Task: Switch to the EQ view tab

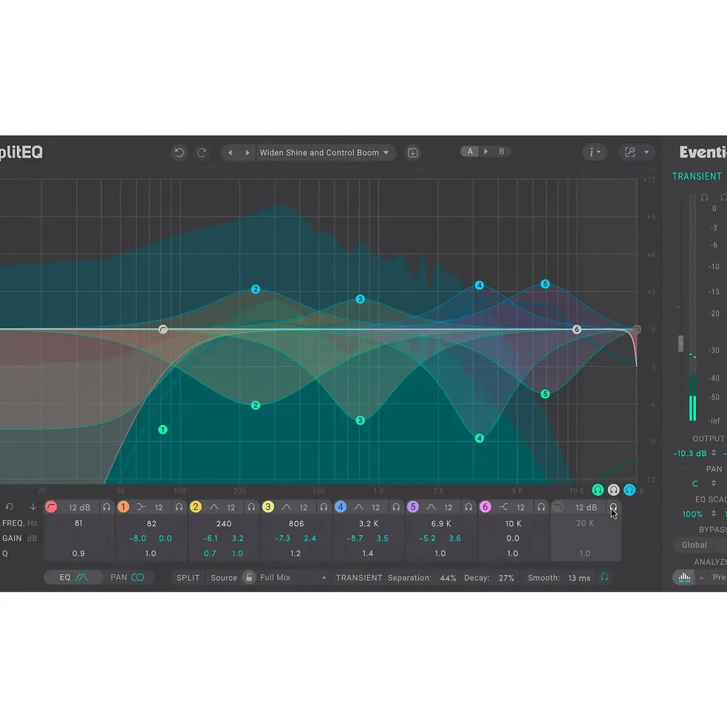Action: tap(73, 577)
